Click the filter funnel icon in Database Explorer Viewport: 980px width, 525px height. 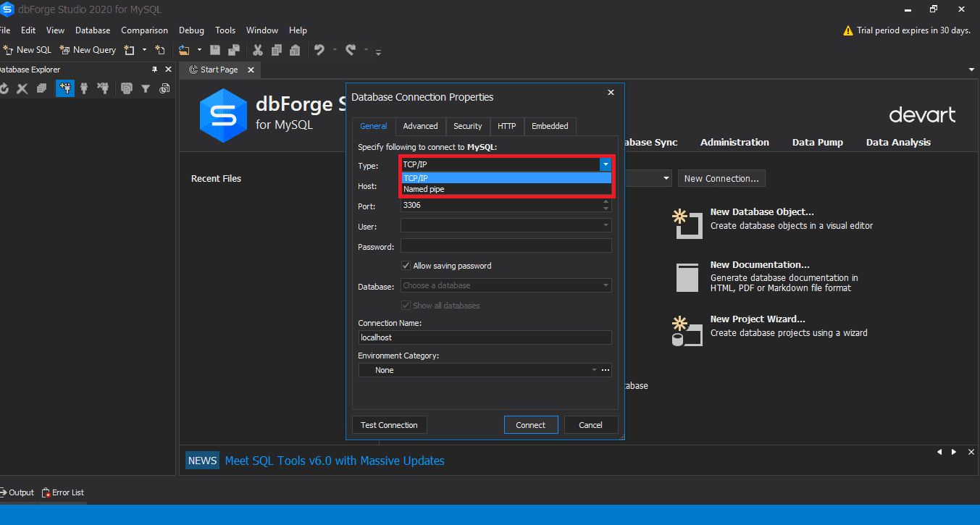[146, 88]
